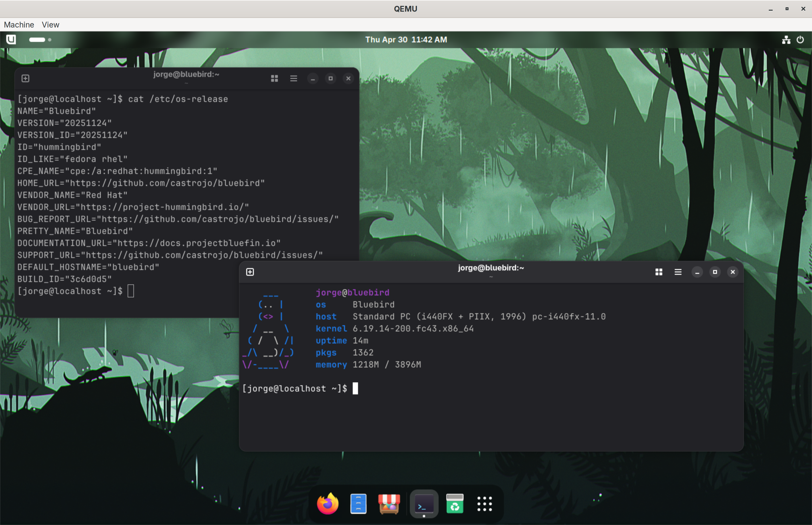Viewport: 812px width, 525px height.
Task: Open the software store (Bazaar) dock icon
Action: point(389,504)
